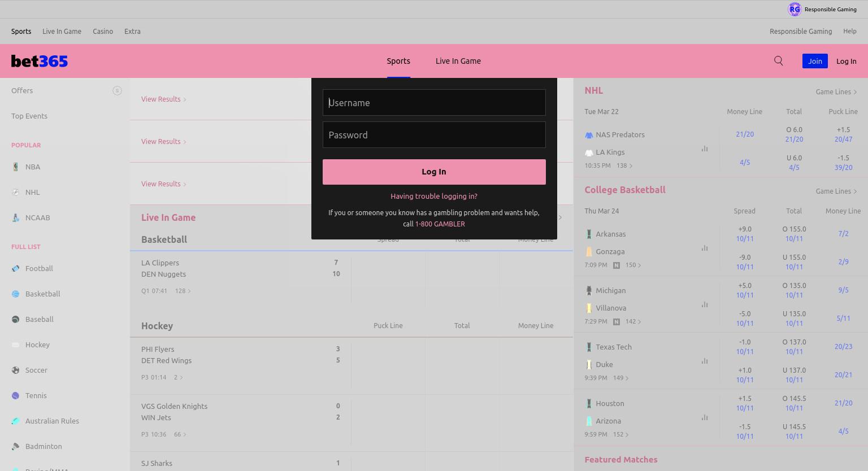868x471 pixels.
Task: Select Villanova money line 5/11
Action: (843, 318)
